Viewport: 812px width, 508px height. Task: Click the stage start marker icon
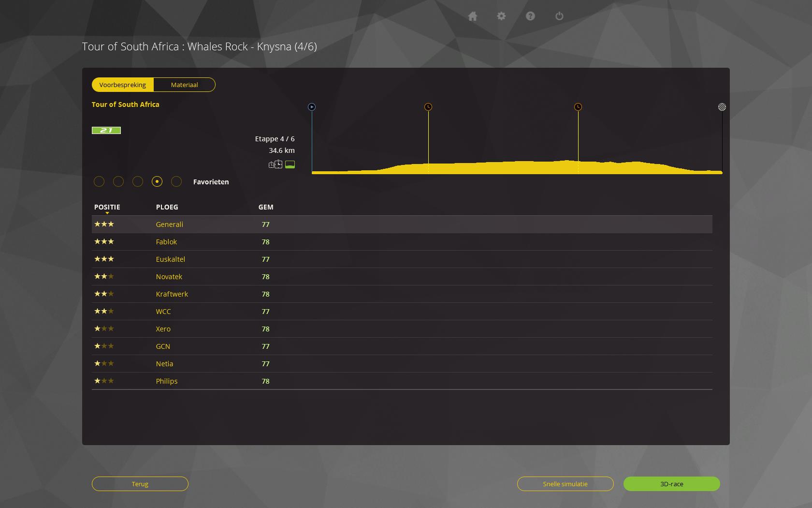312,107
